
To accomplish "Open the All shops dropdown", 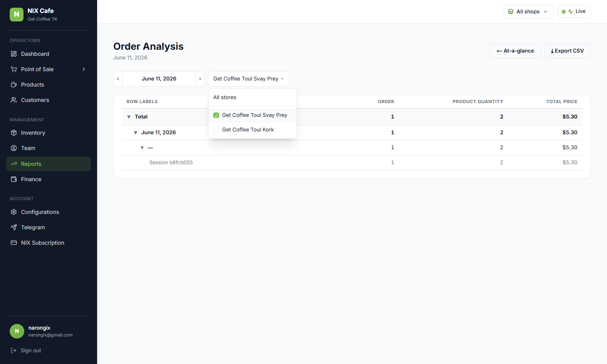I will 528,12.
